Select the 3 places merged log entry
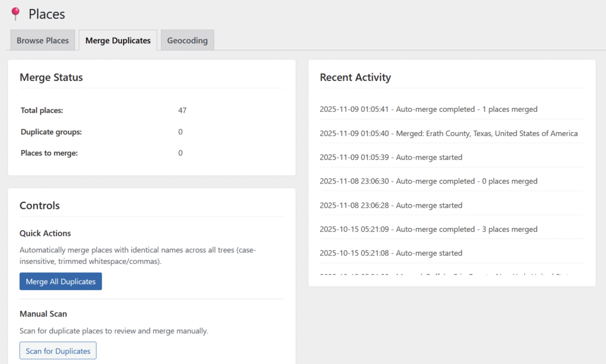606x364 pixels. coord(428,230)
